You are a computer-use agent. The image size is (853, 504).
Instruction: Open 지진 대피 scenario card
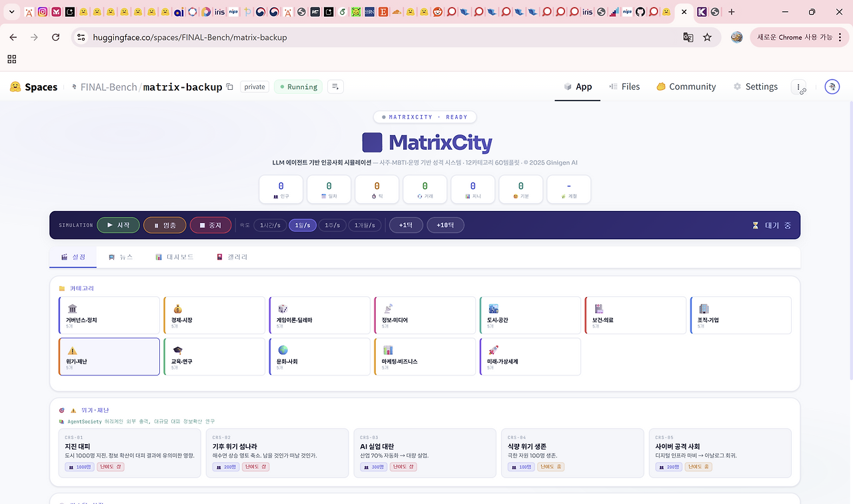coord(130,453)
